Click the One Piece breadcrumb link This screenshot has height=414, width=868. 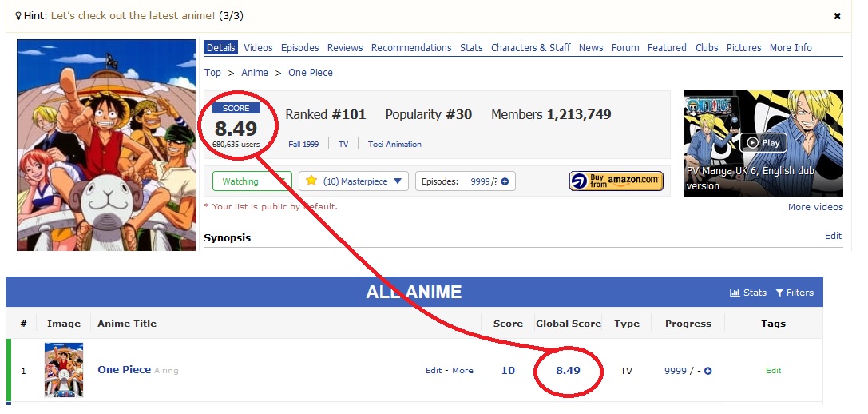311,73
